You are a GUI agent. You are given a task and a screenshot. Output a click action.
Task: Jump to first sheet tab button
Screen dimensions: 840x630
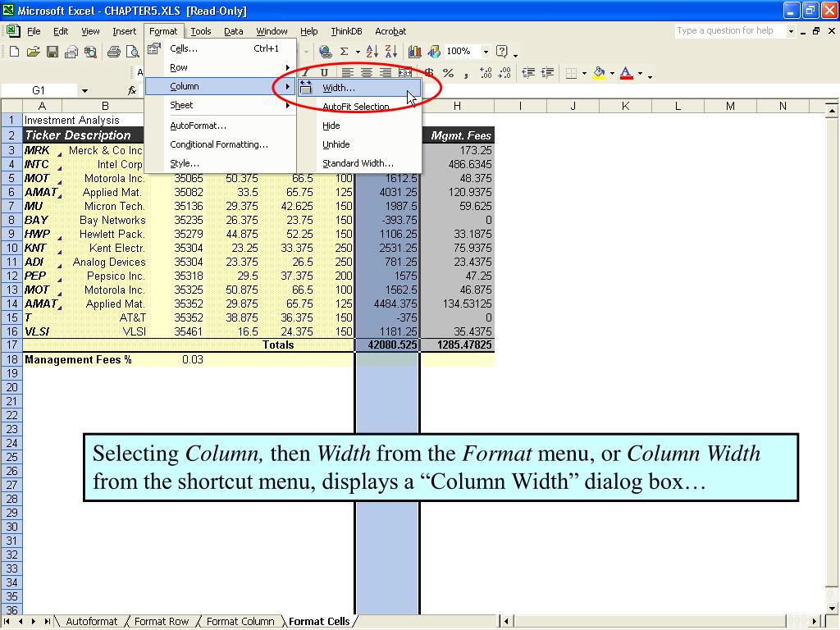(7, 622)
